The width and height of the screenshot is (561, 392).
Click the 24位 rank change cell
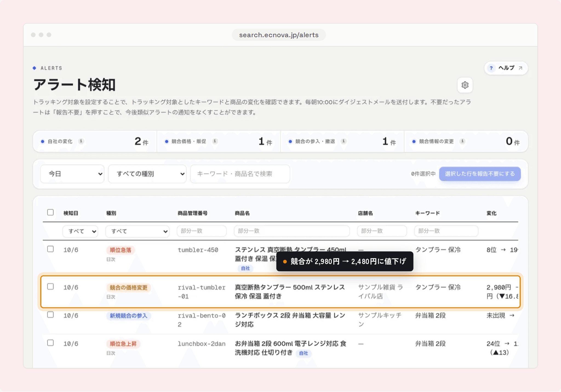(x=502, y=348)
